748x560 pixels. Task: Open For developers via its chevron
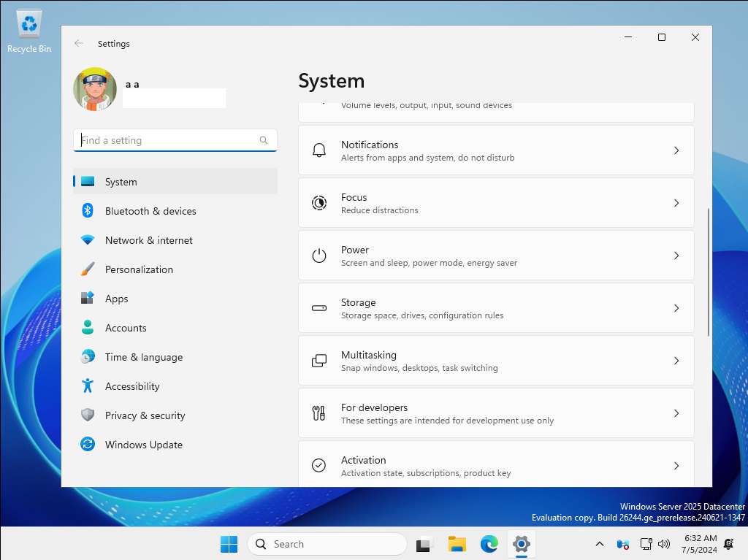[676, 413]
